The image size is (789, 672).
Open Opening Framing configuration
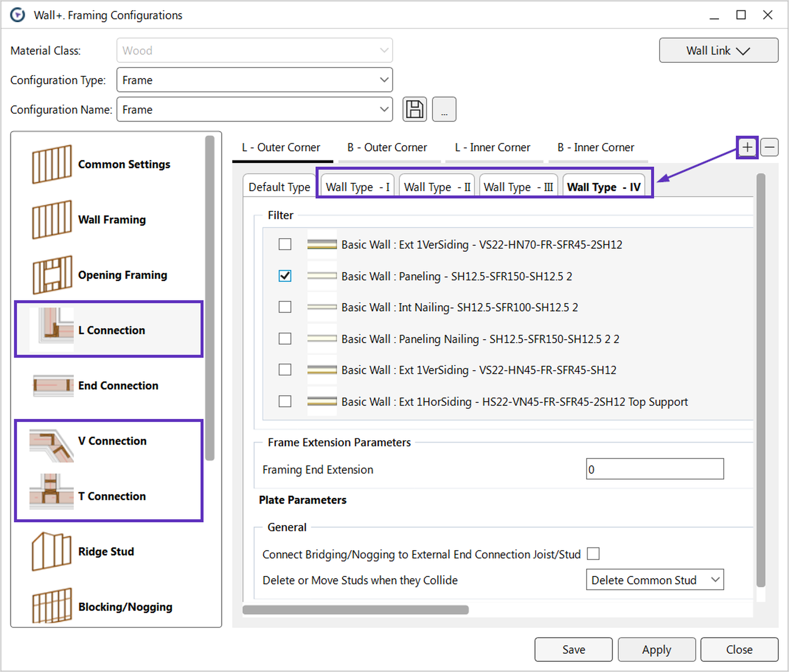pyautogui.click(x=52, y=275)
